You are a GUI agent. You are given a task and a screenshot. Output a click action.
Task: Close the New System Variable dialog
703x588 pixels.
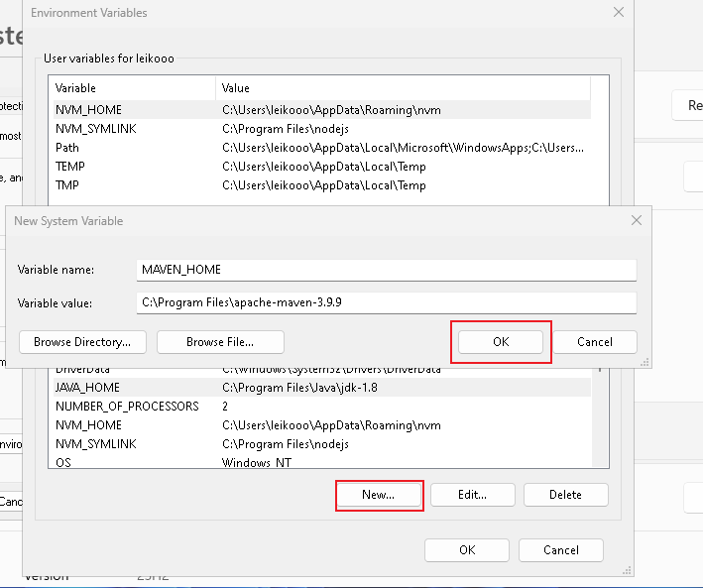coord(636,221)
